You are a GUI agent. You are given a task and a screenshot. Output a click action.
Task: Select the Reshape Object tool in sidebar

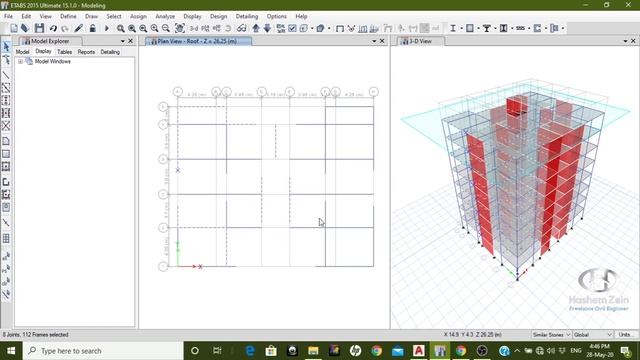click(6, 60)
